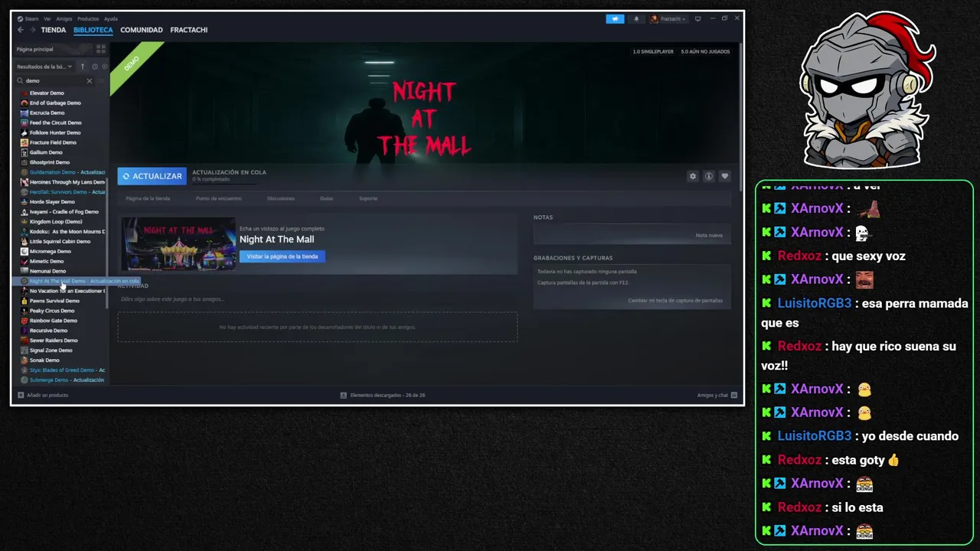This screenshot has height=551, width=980.
Task: Open Soporte link
Action: point(368,198)
